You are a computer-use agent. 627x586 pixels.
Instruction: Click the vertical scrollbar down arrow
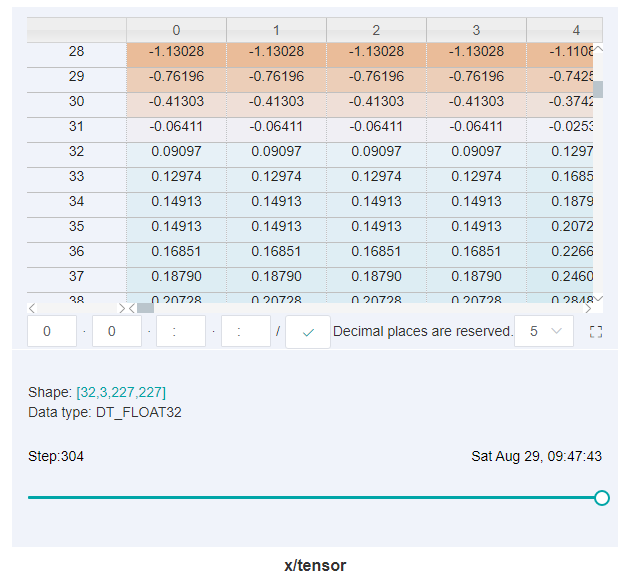[x=598, y=298]
